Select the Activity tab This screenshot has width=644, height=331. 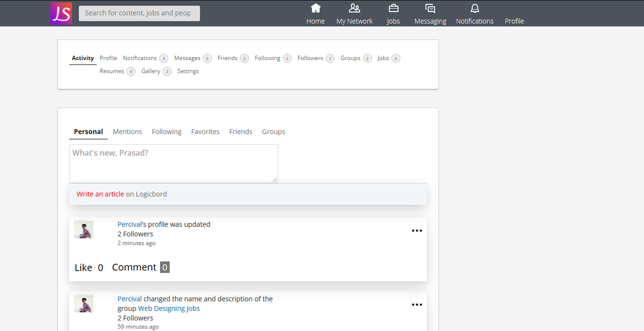click(83, 58)
